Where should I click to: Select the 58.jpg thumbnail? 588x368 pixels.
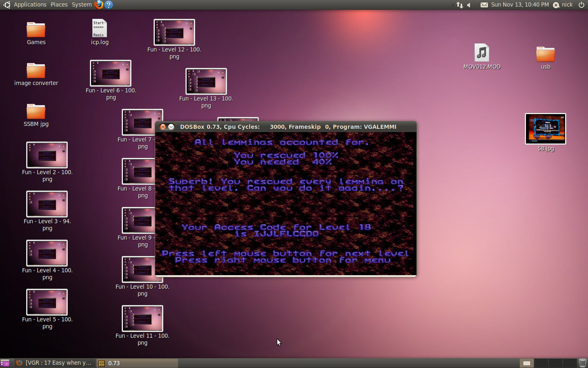[x=546, y=129]
